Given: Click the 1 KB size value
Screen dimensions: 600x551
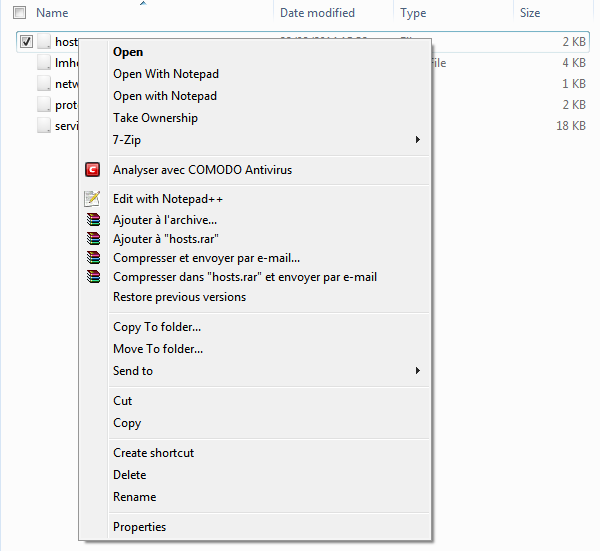Looking at the screenshot, I should tap(574, 83).
